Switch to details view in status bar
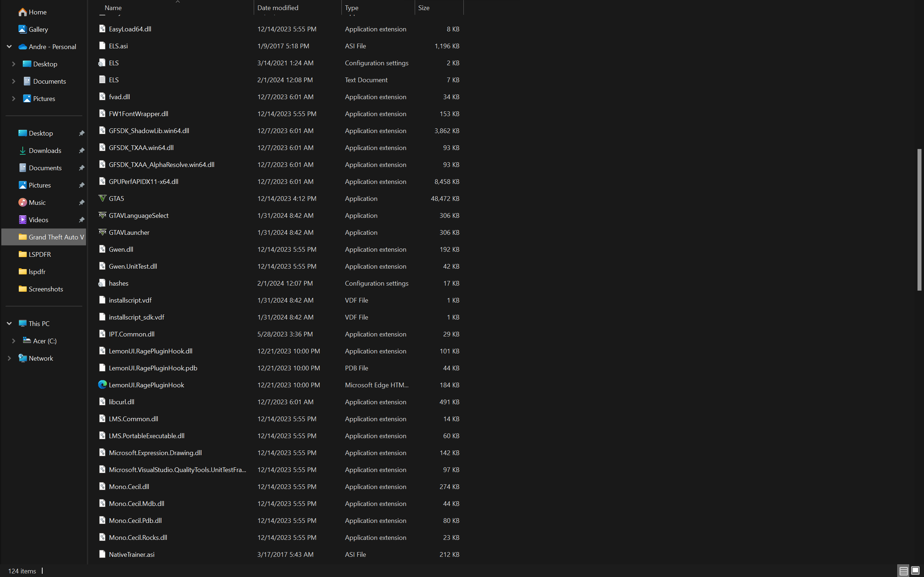This screenshot has height=577, width=924. point(903,571)
